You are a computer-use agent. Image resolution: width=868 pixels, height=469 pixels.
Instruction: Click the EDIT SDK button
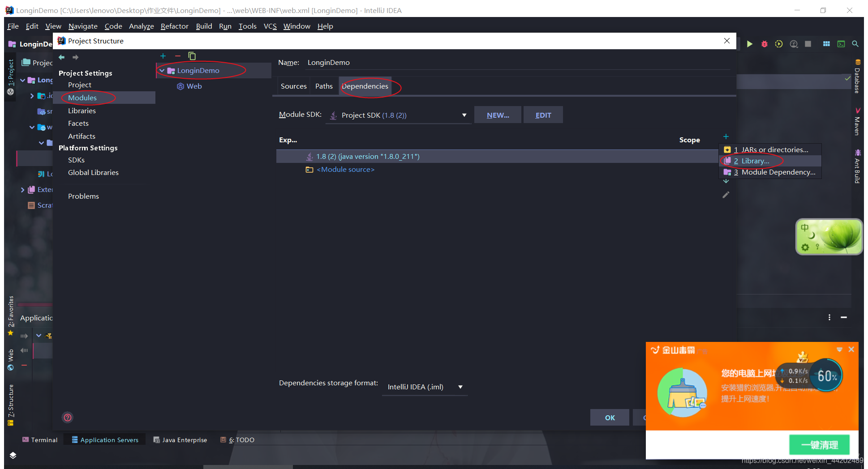click(543, 115)
